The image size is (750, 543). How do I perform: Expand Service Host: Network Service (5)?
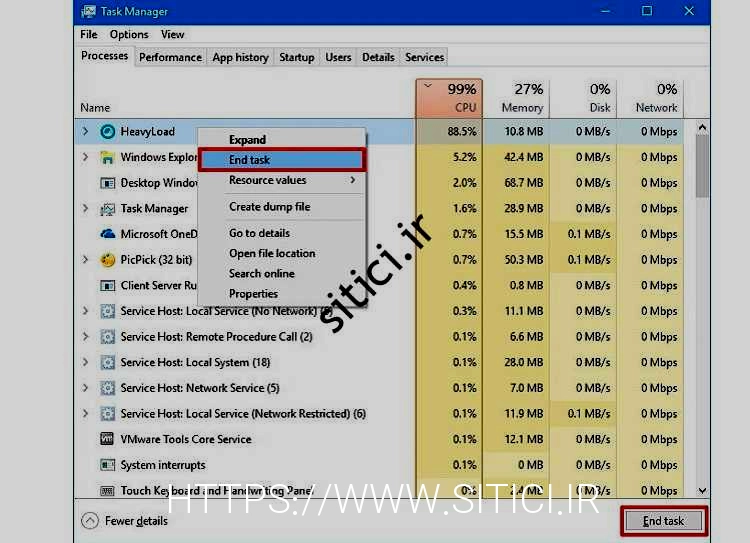click(85, 388)
